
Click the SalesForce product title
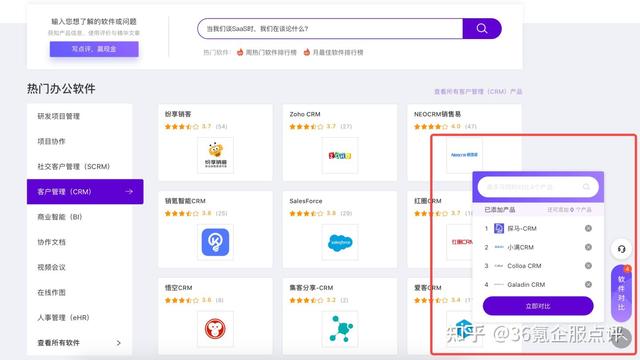tap(306, 201)
